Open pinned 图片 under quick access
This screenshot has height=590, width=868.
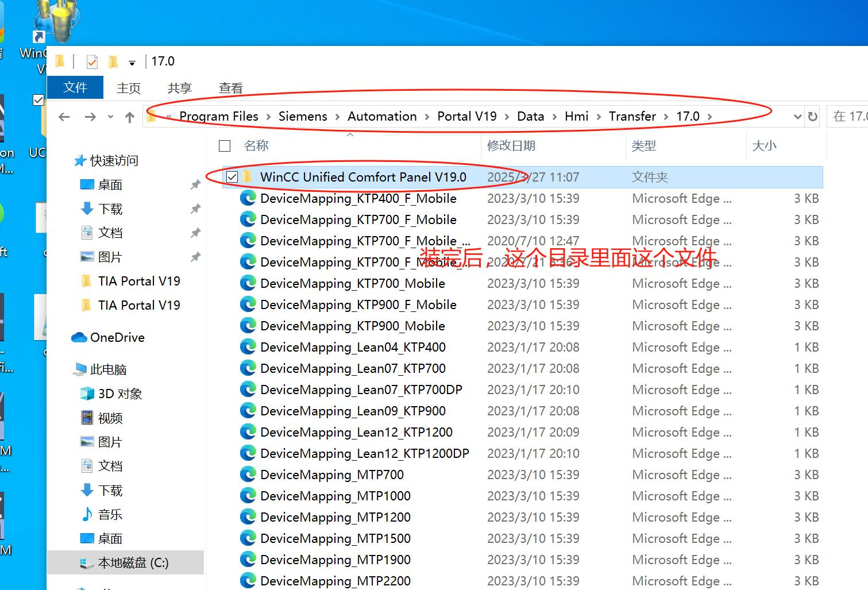(110, 257)
